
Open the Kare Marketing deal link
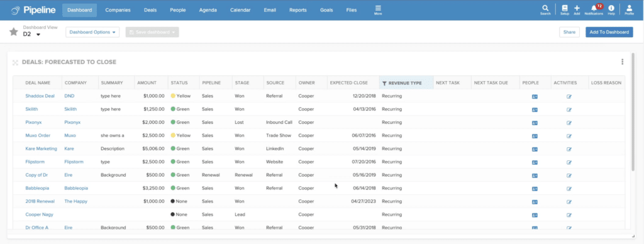click(41, 148)
